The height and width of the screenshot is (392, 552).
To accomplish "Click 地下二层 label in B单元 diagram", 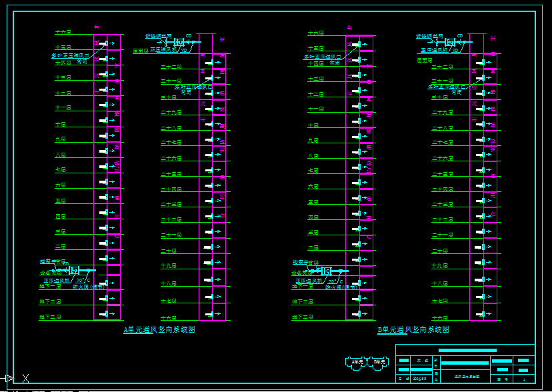I will (x=303, y=301).
